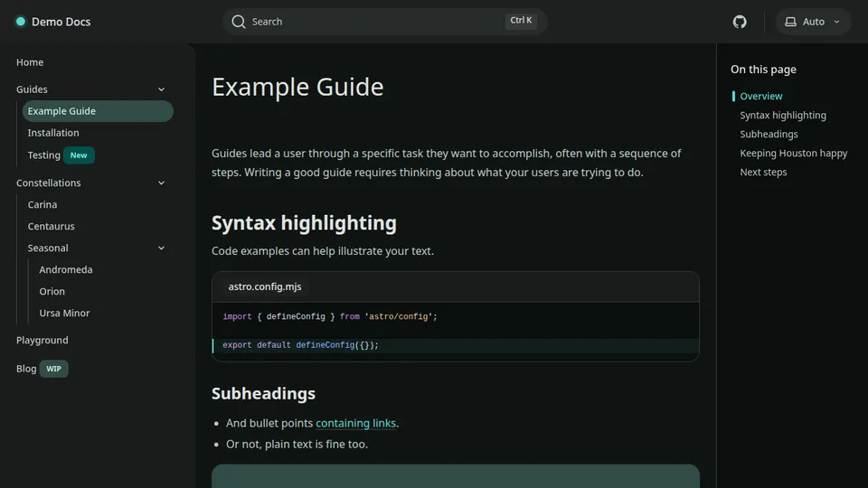Open the Carina page

pyautogui.click(x=42, y=204)
